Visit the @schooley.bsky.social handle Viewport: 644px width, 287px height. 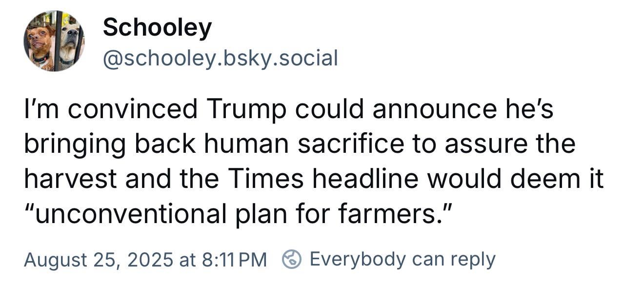(x=220, y=58)
